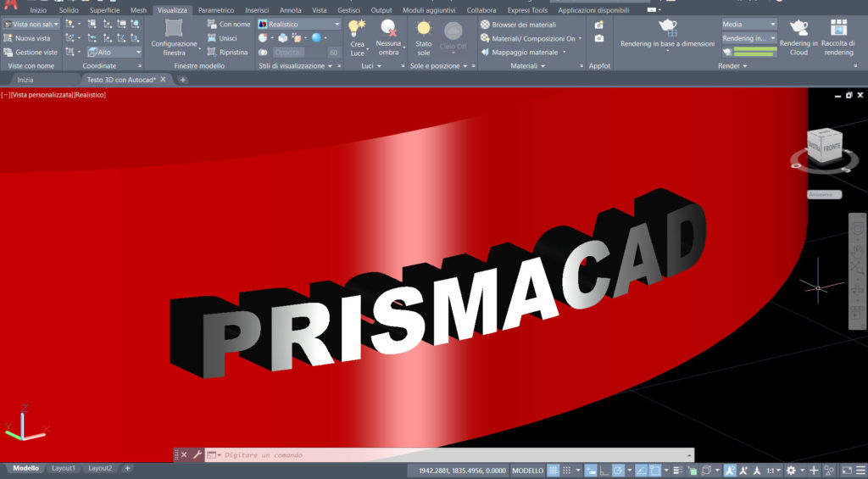Click the AutoCAD application logo button
Screen dimensions: 868x479
coord(10,5)
